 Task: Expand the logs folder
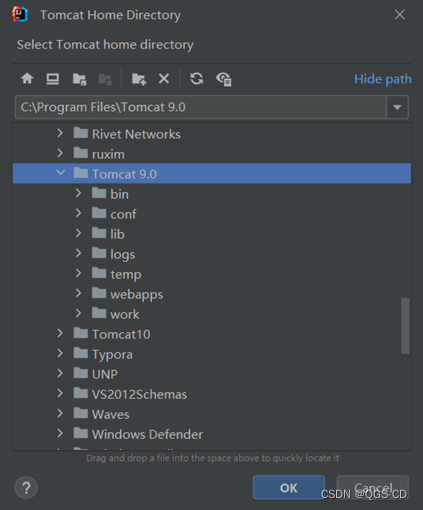pyautogui.click(x=78, y=253)
